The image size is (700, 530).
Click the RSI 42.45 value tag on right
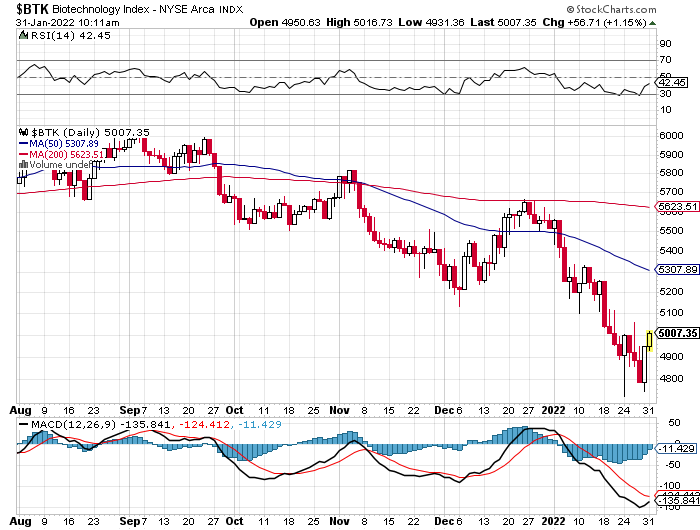click(674, 83)
